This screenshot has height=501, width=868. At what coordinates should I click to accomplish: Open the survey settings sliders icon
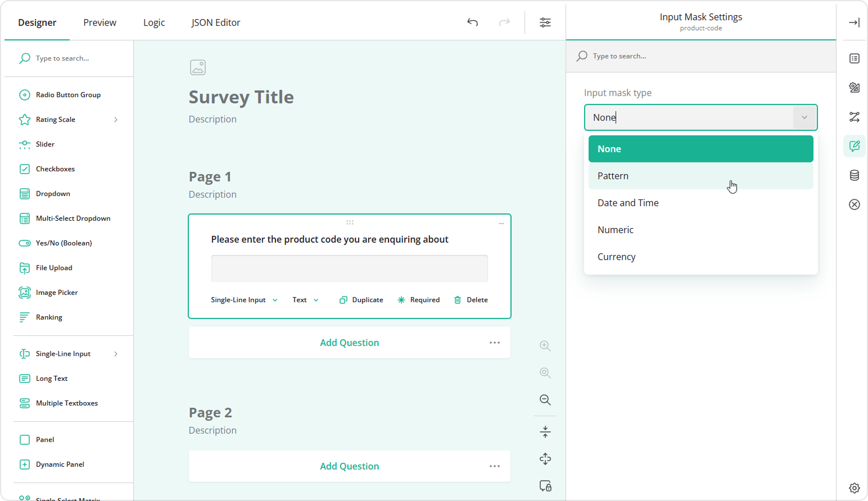point(545,22)
